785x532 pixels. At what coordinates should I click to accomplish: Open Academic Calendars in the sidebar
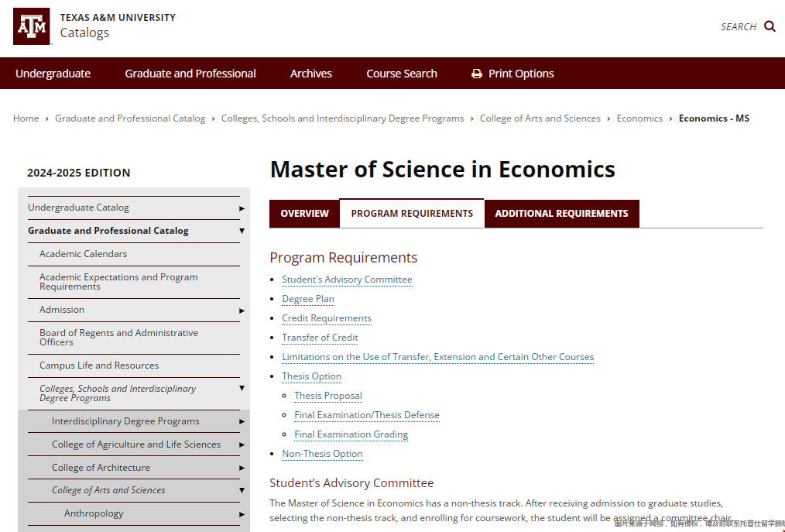83,254
